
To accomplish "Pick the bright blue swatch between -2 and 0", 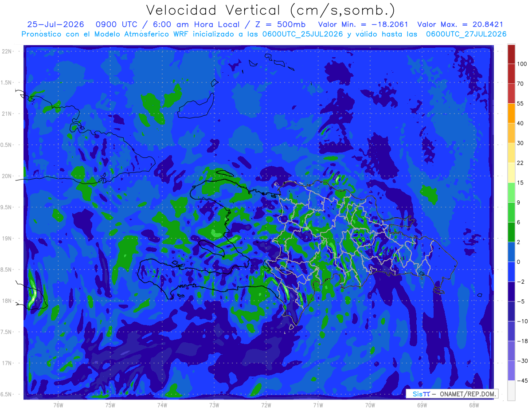I will (x=511, y=272).
